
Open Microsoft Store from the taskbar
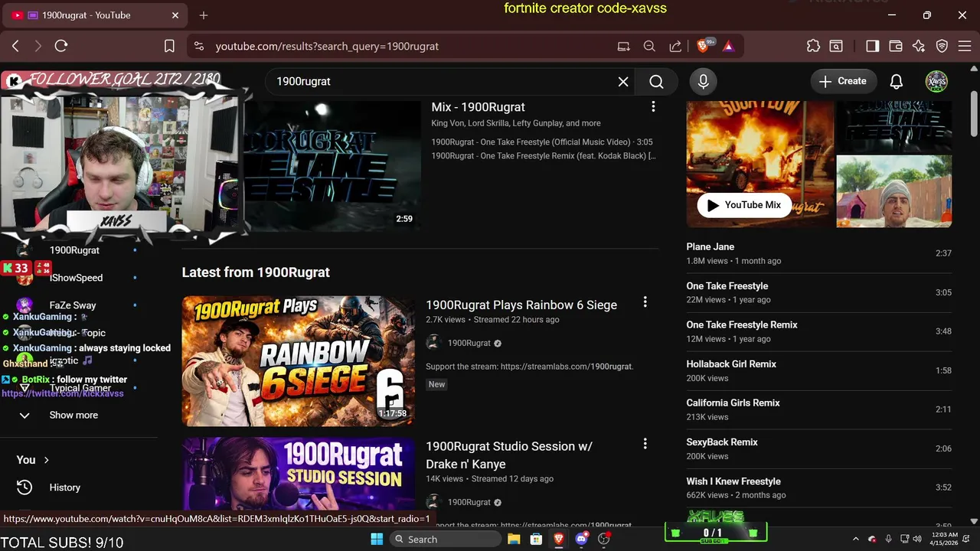(537, 539)
